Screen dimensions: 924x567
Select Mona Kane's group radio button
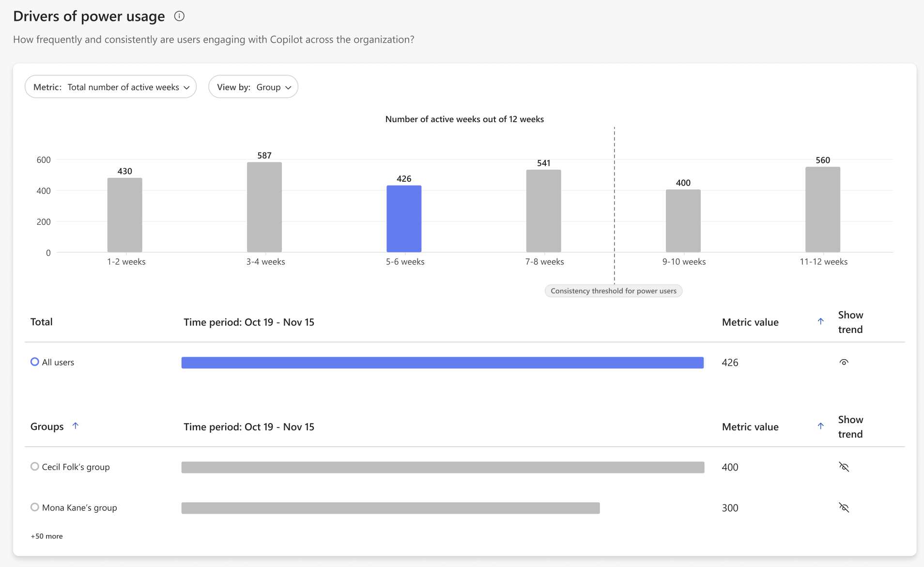[x=34, y=507]
